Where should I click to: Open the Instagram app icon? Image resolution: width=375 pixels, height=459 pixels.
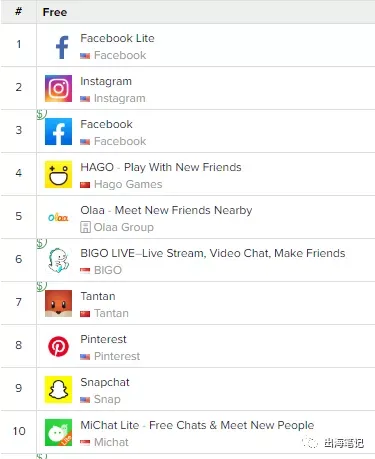pyautogui.click(x=58, y=88)
